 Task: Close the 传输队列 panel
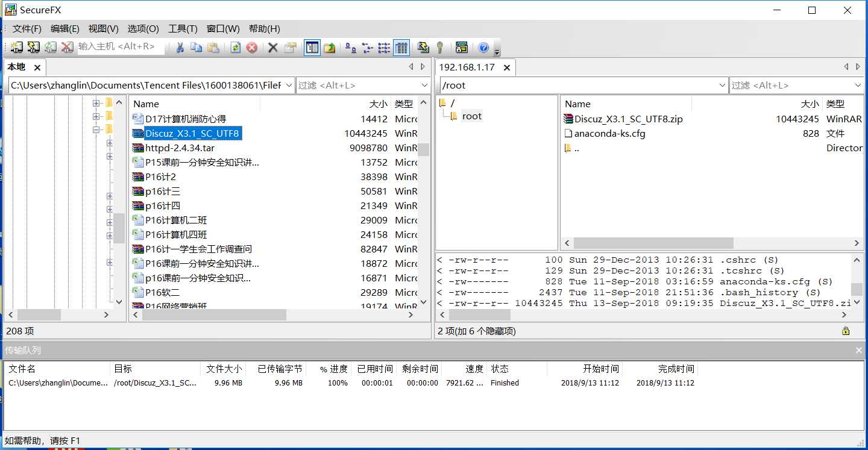(x=859, y=350)
